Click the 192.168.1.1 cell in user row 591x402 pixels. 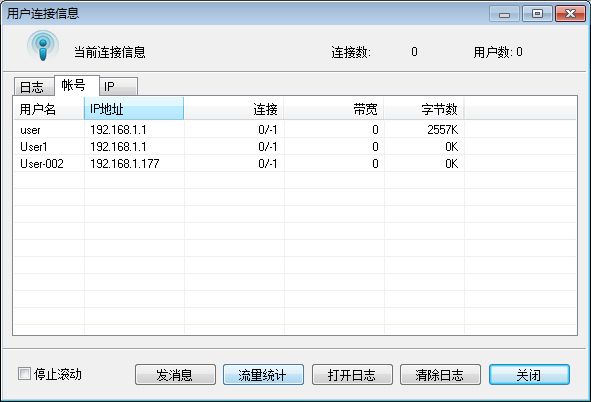(118, 130)
